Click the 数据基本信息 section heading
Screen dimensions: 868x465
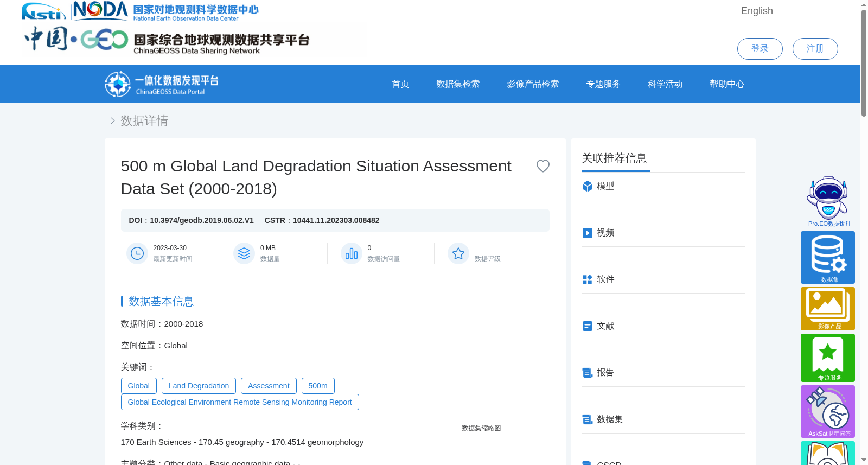click(x=161, y=301)
